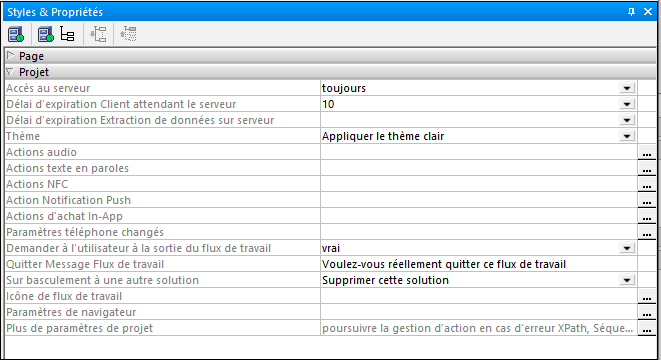This screenshot has height=360, width=661.
Task: Open ellipsis editor for Actions NFC
Action: coord(647,184)
